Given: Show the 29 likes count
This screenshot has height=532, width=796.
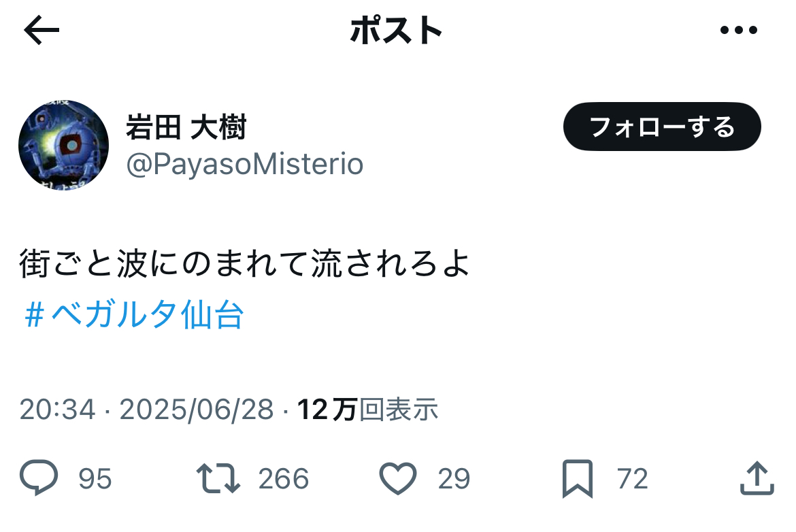Looking at the screenshot, I should 454,479.
